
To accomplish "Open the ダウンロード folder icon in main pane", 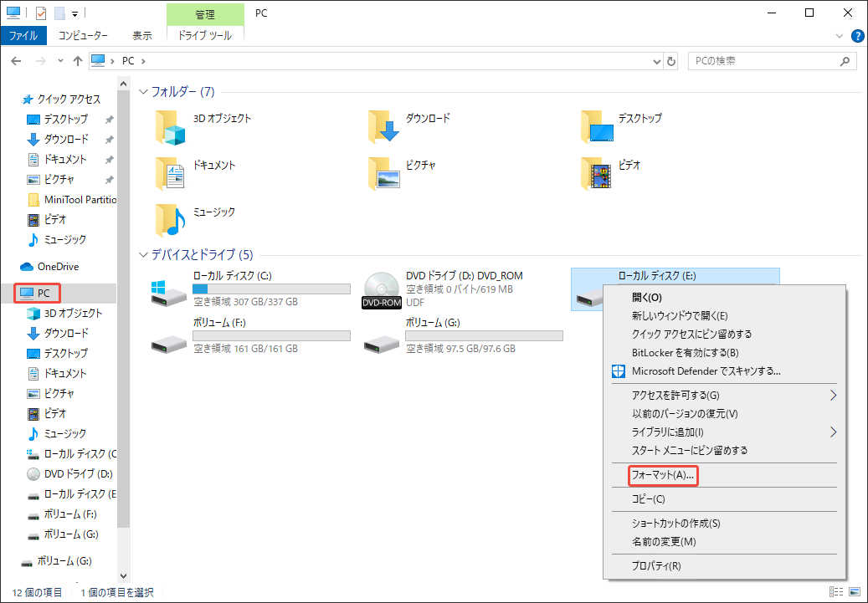I will click(x=383, y=126).
